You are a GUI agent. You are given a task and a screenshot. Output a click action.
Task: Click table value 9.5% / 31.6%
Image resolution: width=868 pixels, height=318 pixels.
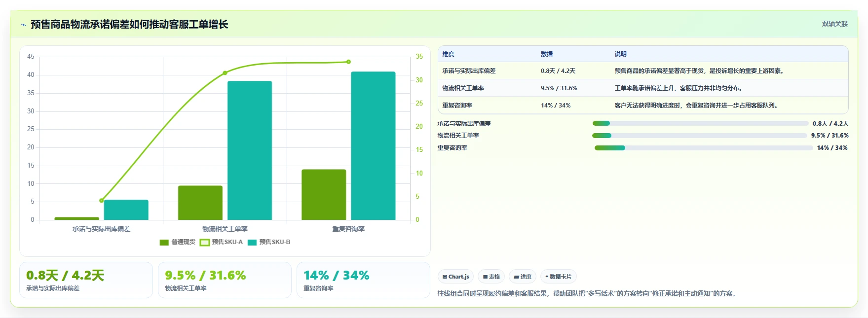pyautogui.click(x=559, y=88)
